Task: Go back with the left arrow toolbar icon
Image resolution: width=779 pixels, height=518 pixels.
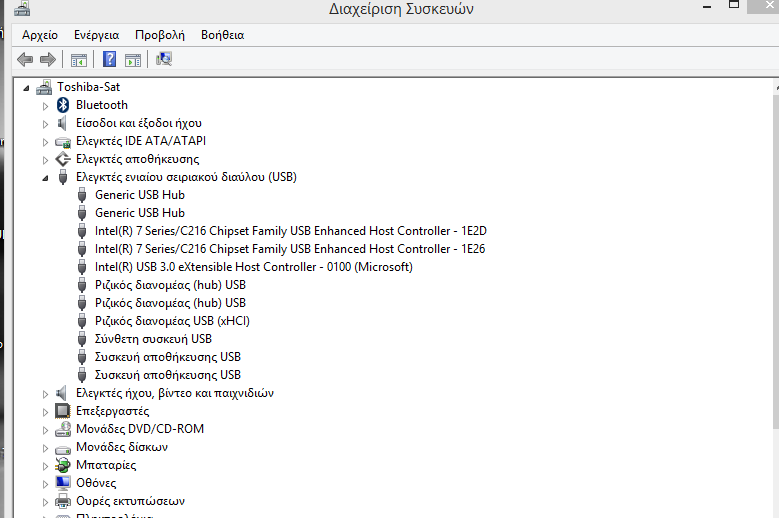Action: (25, 60)
